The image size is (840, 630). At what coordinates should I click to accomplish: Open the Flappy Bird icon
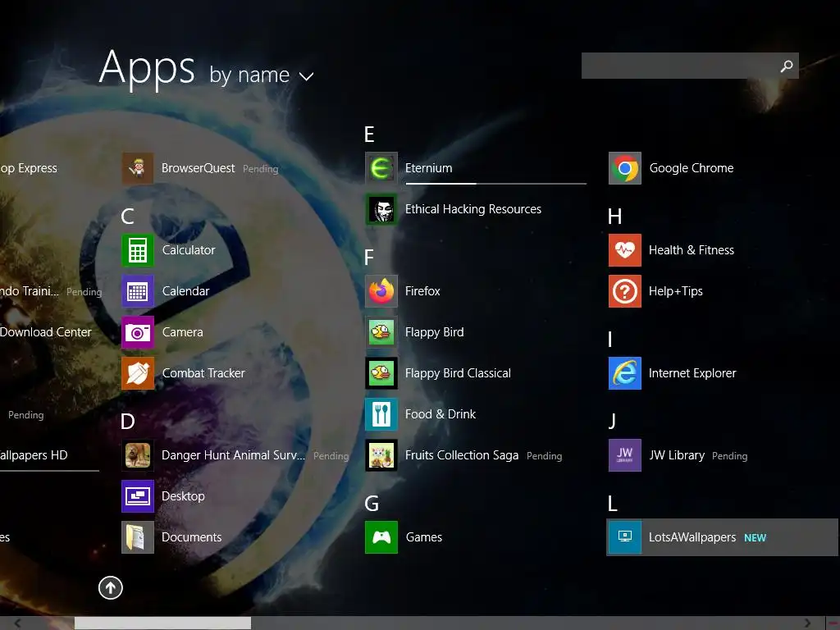(381, 332)
